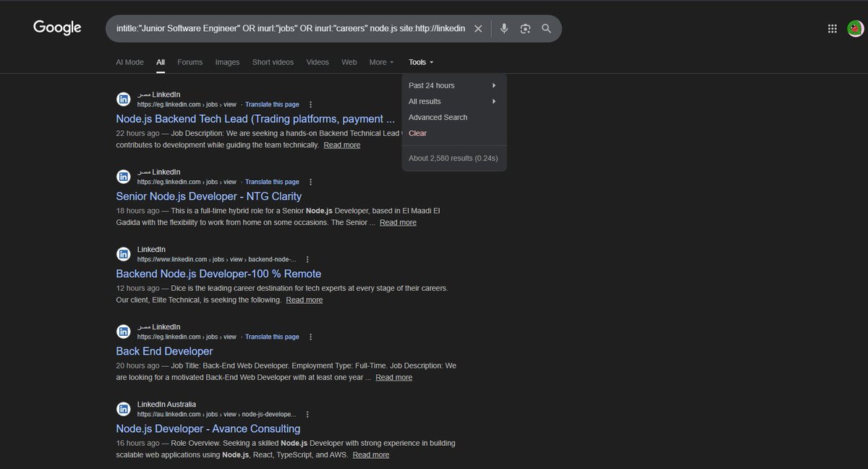Viewport: 868px width, 469px height.
Task: Open Backend Node.js Developer-100 % Remote link
Action: 218,274
